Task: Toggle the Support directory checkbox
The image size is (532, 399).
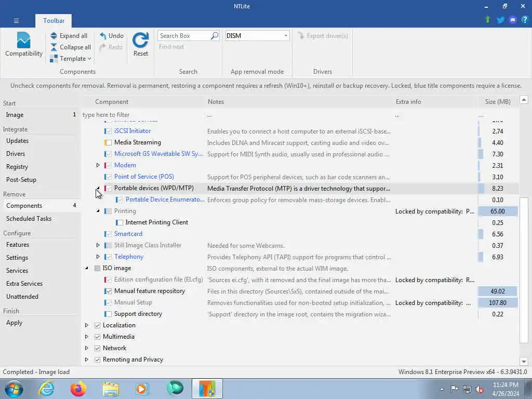Action: click(108, 314)
